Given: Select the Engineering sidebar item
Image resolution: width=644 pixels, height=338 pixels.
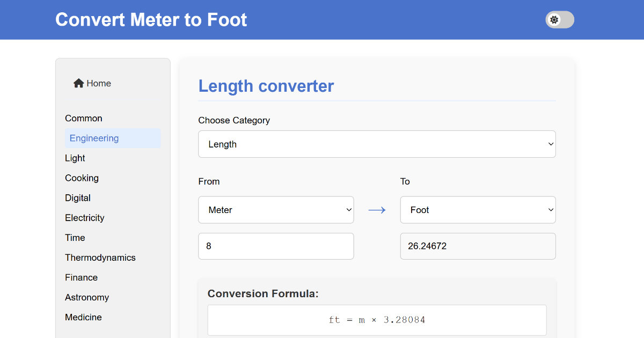Looking at the screenshot, I should coord(94,138).
